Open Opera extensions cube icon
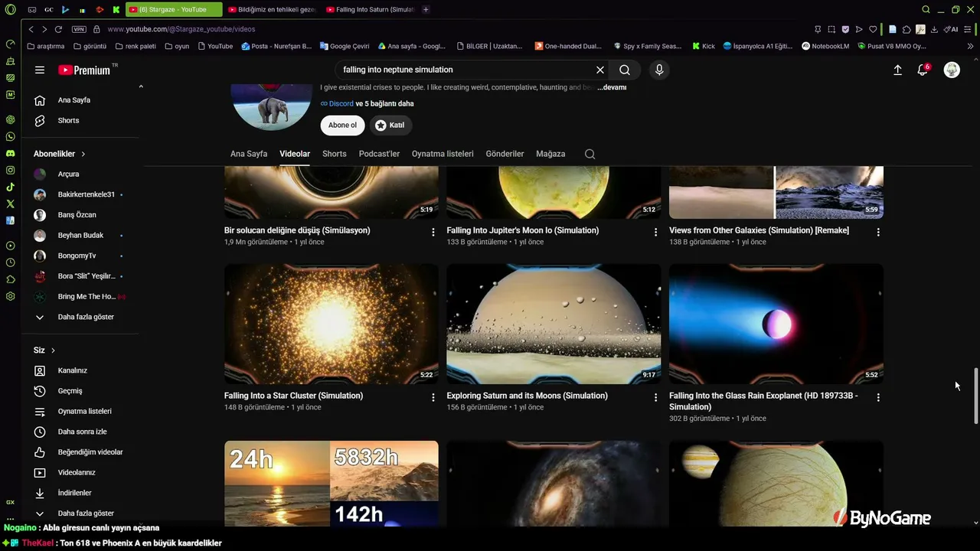This screenshot has width=980, height=551. 906,29
